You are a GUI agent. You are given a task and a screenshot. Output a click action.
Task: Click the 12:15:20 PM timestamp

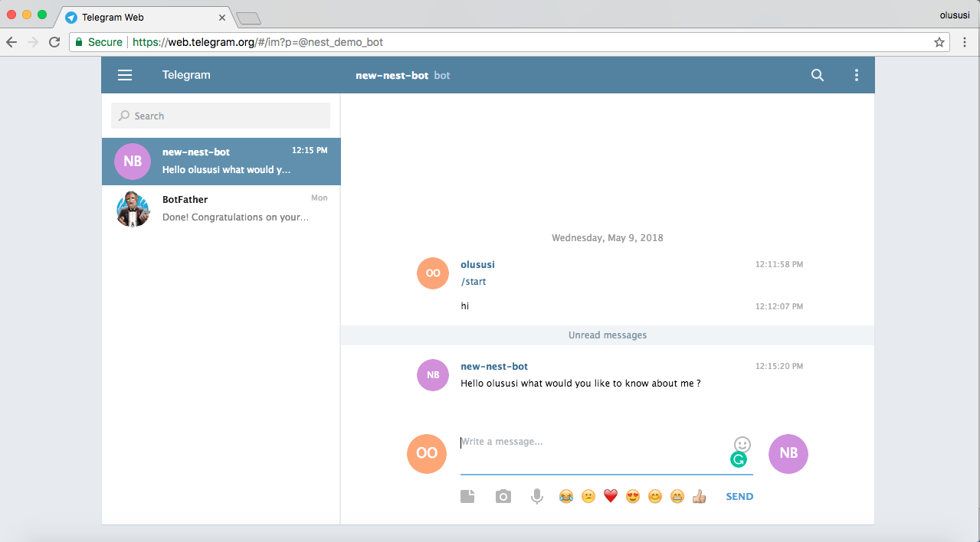click(779, 367)
